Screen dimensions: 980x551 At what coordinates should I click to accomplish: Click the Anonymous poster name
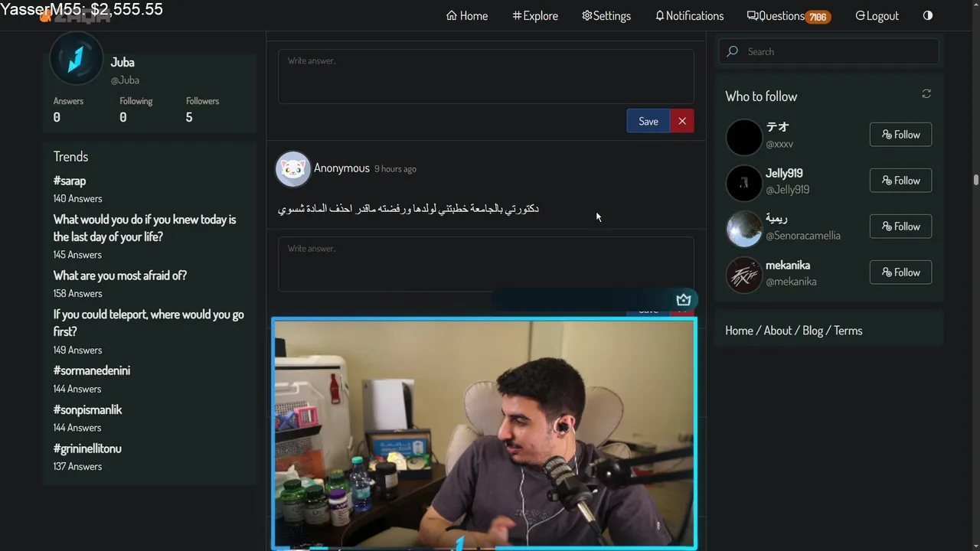click(x=341, y=168)
